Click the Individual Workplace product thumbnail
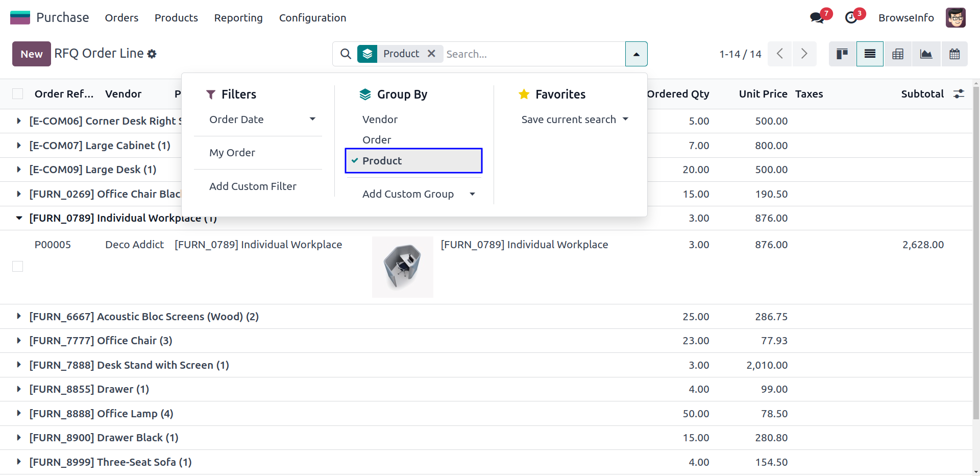The width and height of the screenshot is (980, 476). (x=402, y=267)
